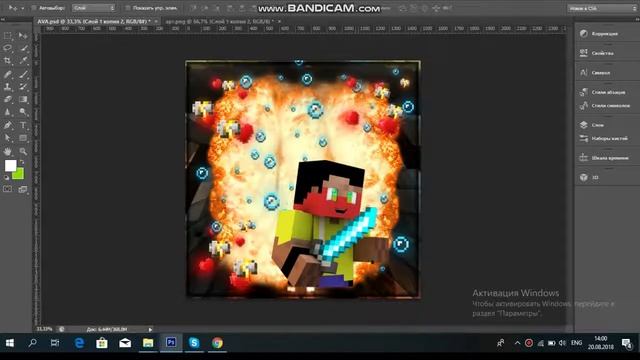Screen dimensions: 640x360
Task: Close the art.png document tab
Action: [x=279, y=21]
